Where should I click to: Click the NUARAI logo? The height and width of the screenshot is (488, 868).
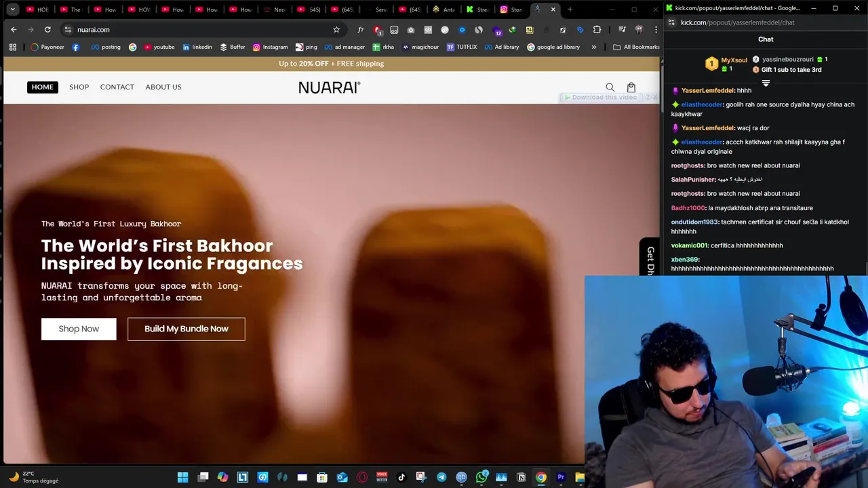[330, 87]
